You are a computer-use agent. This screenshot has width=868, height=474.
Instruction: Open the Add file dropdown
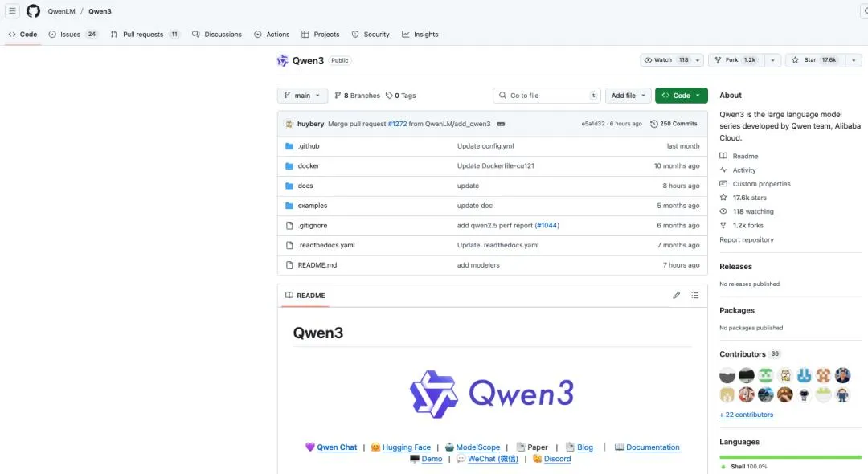[628, 95]
